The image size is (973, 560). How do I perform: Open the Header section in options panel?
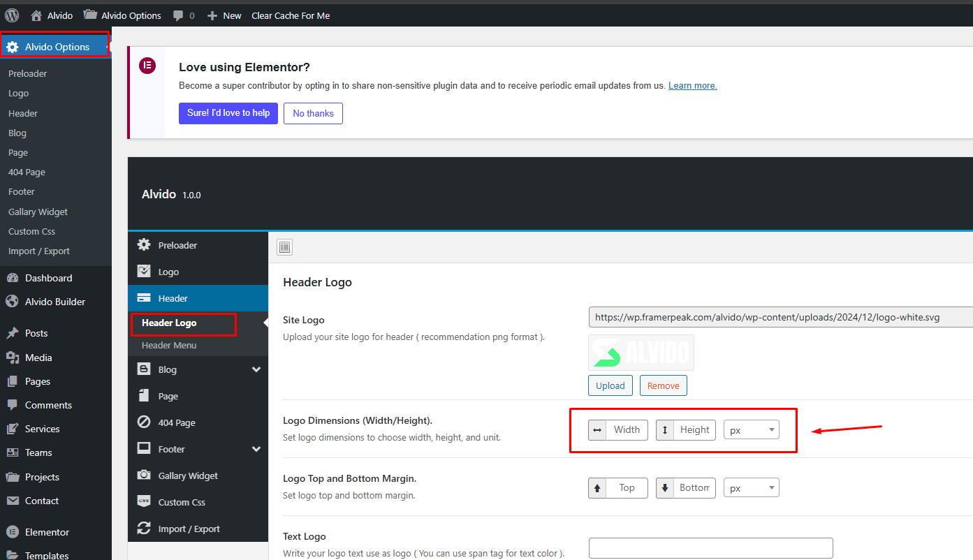(x=198, y=298)
